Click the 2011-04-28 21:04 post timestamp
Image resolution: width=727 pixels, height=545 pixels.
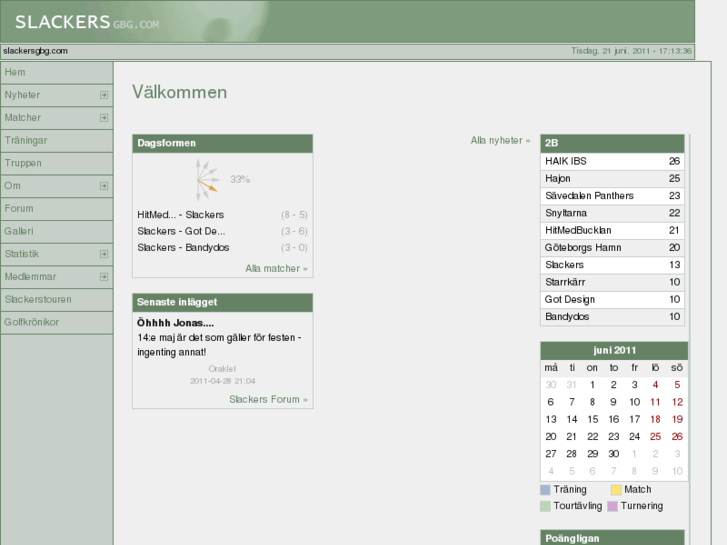(223, 381)
